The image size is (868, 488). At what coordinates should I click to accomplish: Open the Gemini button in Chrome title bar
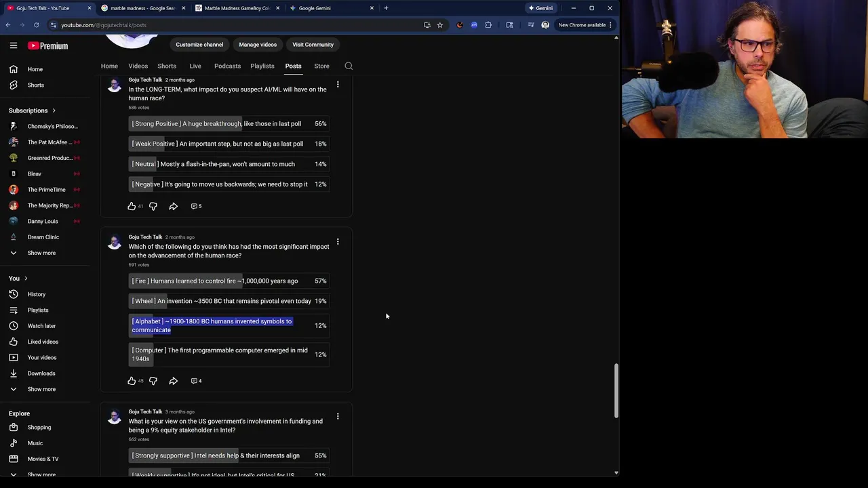pos(540,8)
